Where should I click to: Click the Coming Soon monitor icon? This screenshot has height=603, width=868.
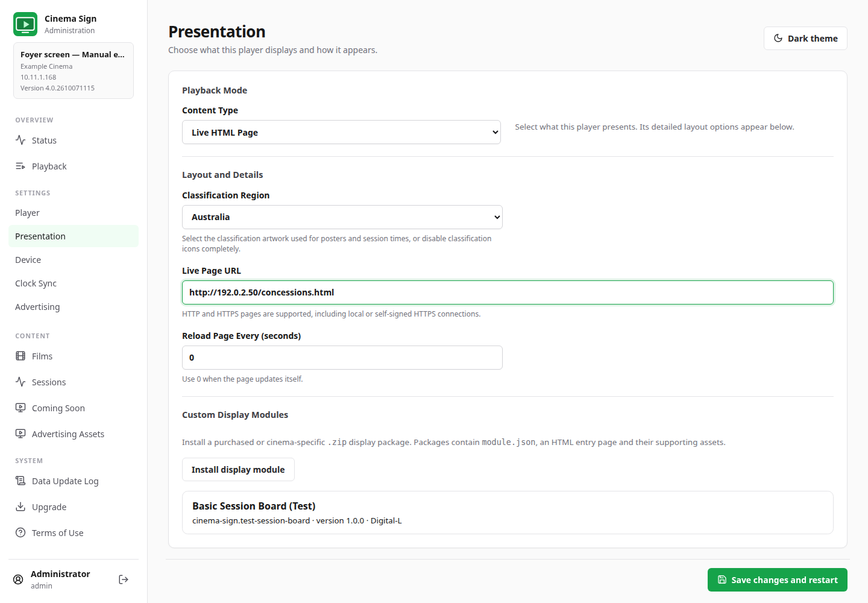[20, 408]
